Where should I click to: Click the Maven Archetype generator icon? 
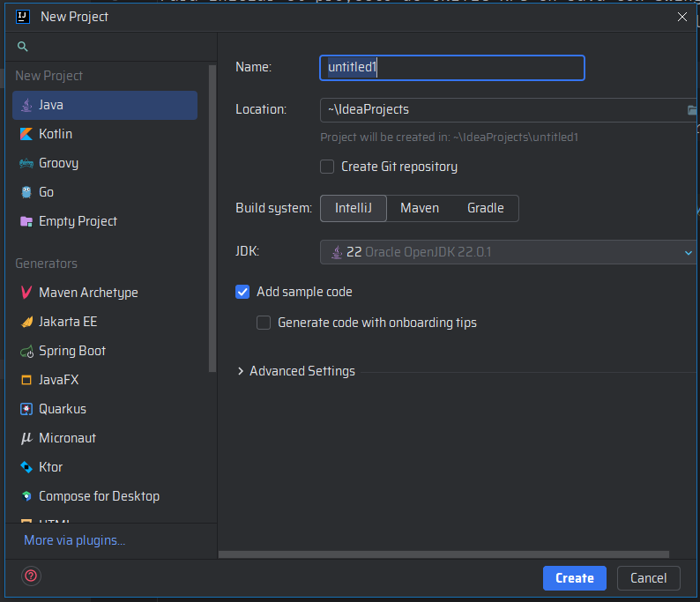point(25,293)
